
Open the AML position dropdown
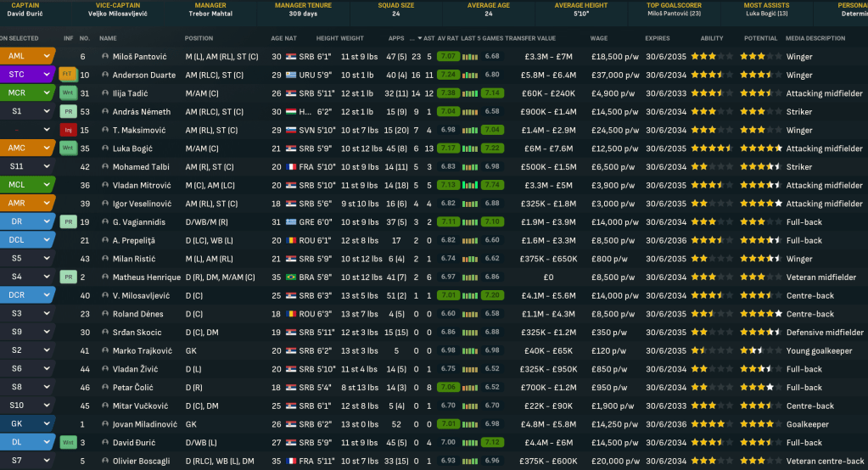[47, 56]
